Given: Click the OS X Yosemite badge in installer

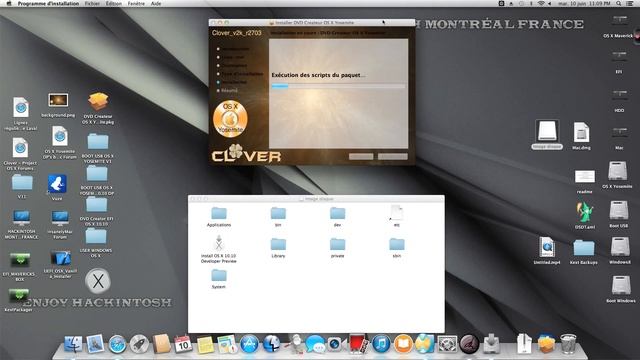Looking at the screenshot, I should 230,118.
